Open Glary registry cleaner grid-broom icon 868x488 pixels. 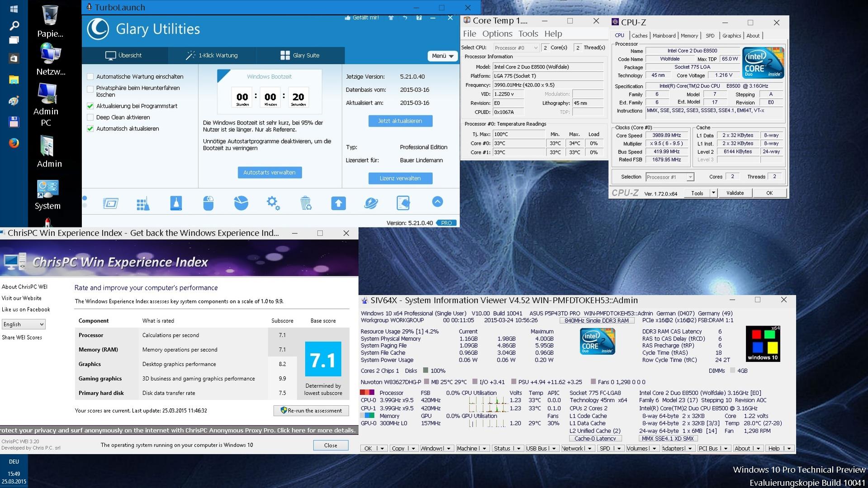pos(143,203)
